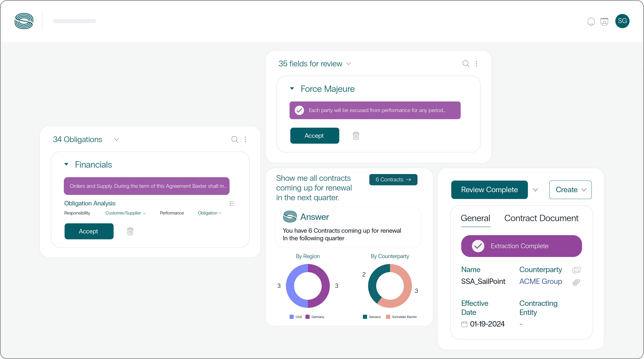644x359 pixels.
Task: Collapse the Financials section
Action: pyautogui.click(x=66, y=164)
